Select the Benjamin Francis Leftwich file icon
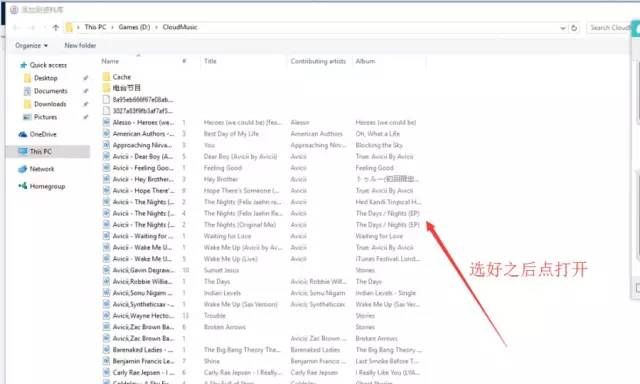Image resolution: width=640 pixels, height=384 pixels. 107,361
